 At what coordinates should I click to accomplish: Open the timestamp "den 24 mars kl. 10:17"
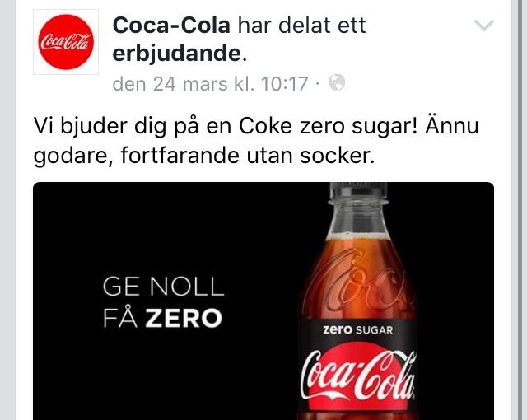(x=211, y=84)
